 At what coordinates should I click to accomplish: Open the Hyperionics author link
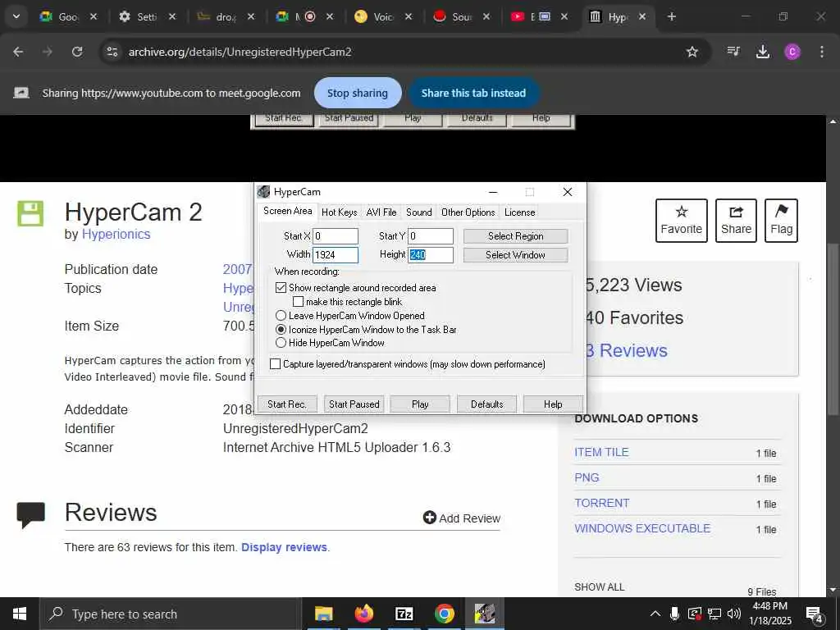coord(116,234)
